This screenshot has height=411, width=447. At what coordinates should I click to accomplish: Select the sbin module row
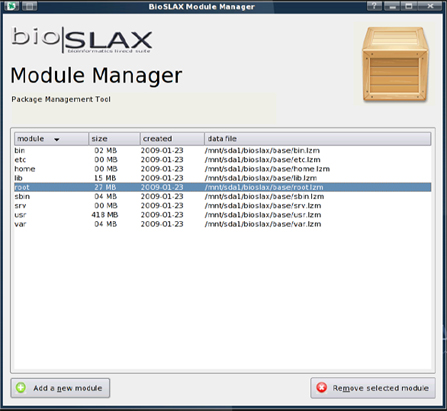point(222,196)
